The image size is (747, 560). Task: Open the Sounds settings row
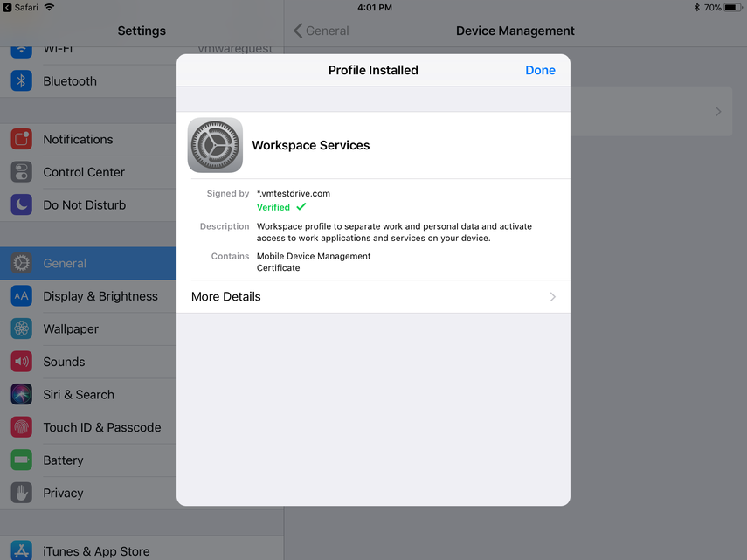(x=64, y=362)
